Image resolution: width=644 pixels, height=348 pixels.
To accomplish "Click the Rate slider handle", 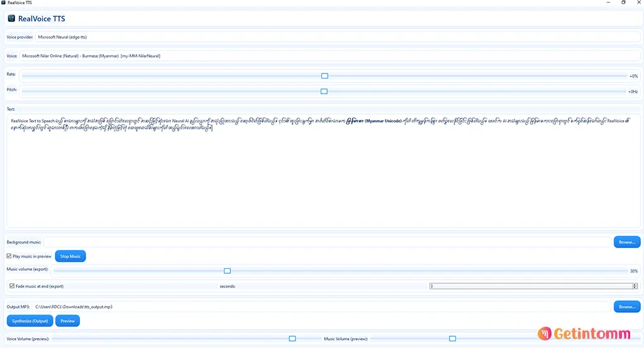I will tap(325, 76).
